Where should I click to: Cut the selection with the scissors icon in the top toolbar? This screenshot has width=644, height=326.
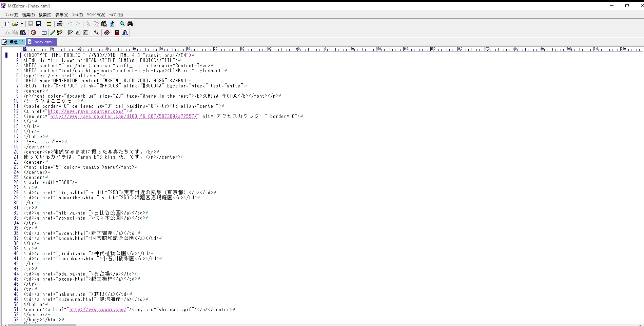click(88, 24)
